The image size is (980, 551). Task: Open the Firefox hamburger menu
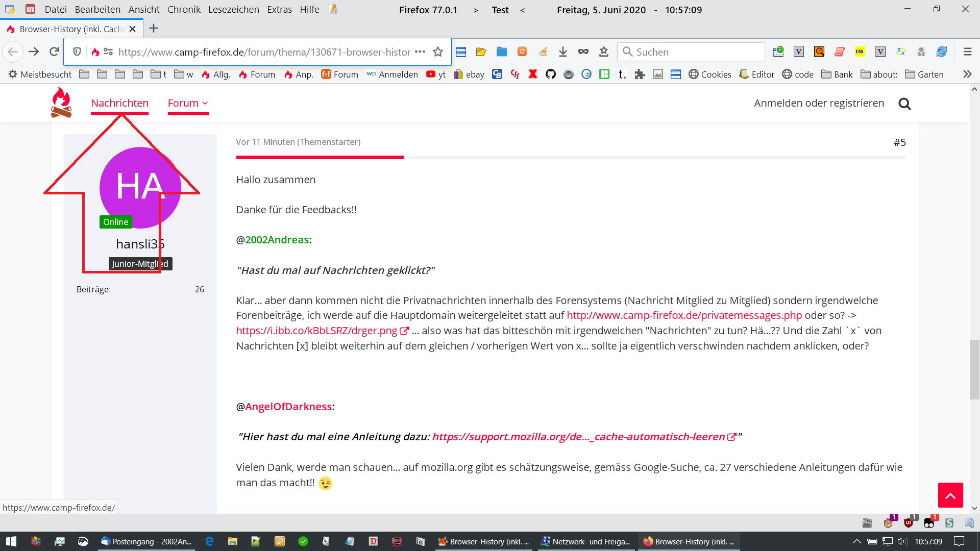click(967, 52)
